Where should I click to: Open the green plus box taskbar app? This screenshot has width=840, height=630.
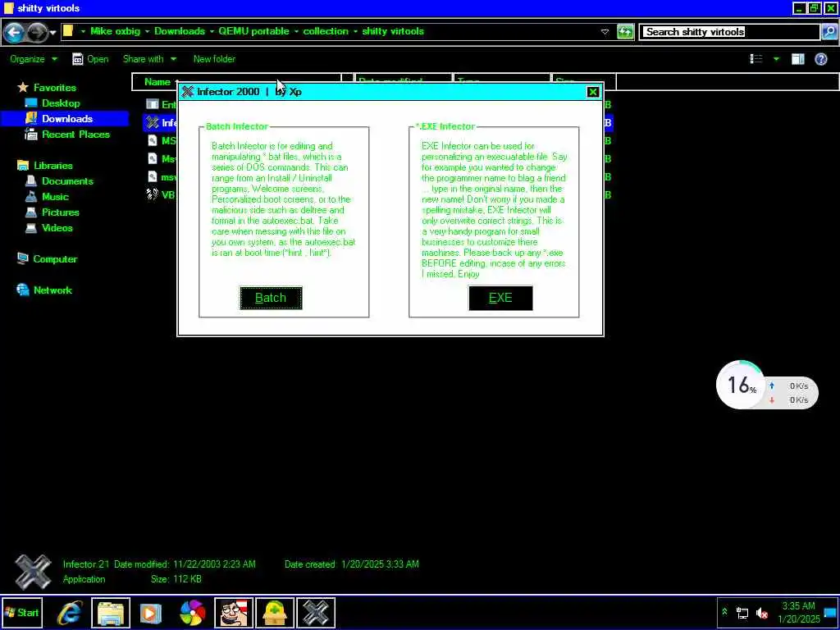[274, 612]
